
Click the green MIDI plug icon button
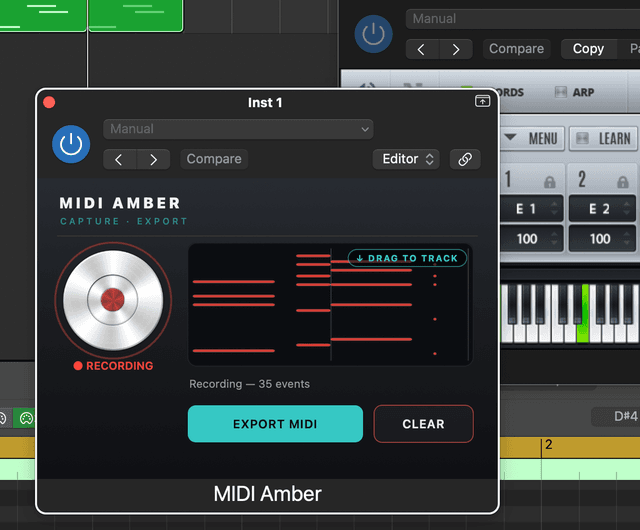coord(25,418)
